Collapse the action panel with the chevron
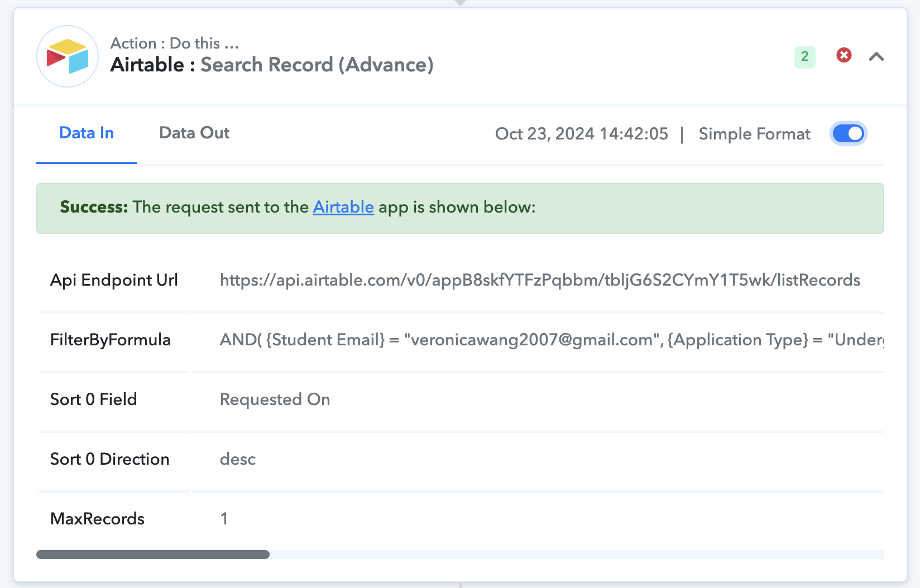Viewport: 920px width, 588px height. pyautogui.click(x=876, y=56)
